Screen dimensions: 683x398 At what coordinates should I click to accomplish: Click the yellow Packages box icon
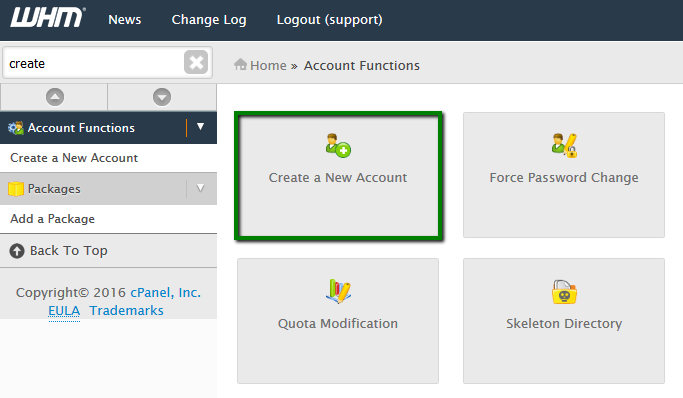point(16,189)
